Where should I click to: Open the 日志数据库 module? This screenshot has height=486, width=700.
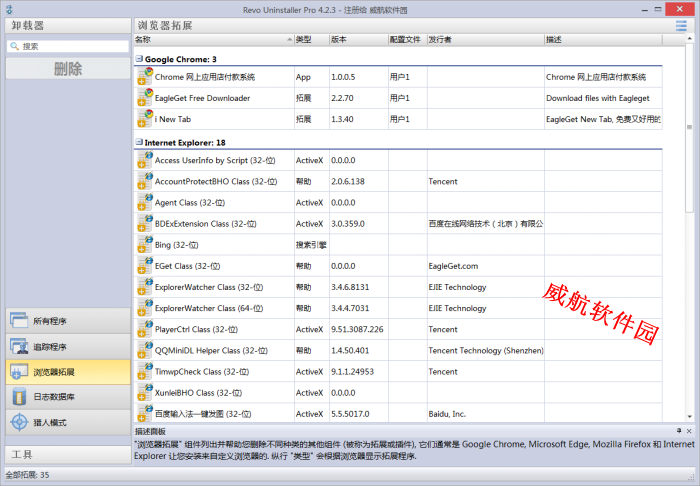[68, 397]
